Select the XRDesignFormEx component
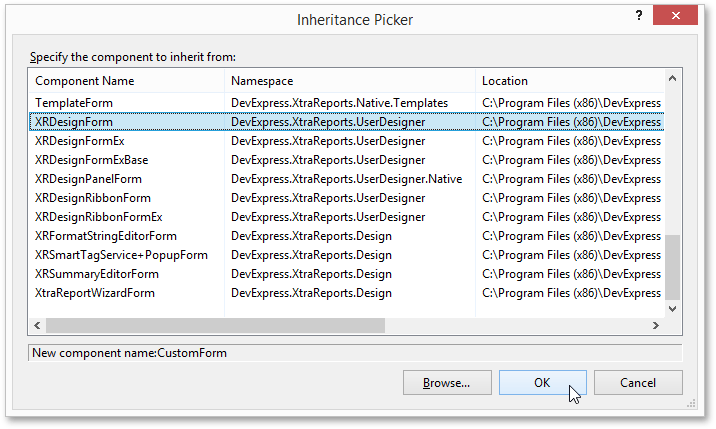The width and height of the screenshot is (716, 429). pos(347,141)
